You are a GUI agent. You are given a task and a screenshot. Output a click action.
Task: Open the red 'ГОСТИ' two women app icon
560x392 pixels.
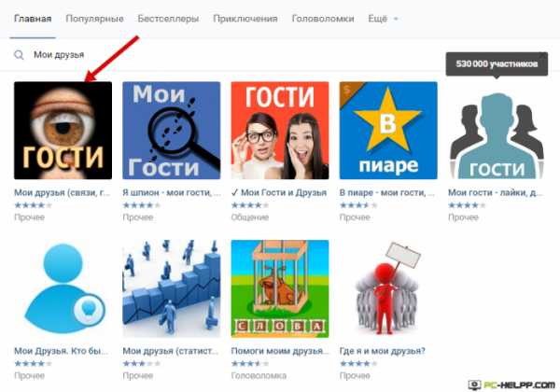click(280, 131)
